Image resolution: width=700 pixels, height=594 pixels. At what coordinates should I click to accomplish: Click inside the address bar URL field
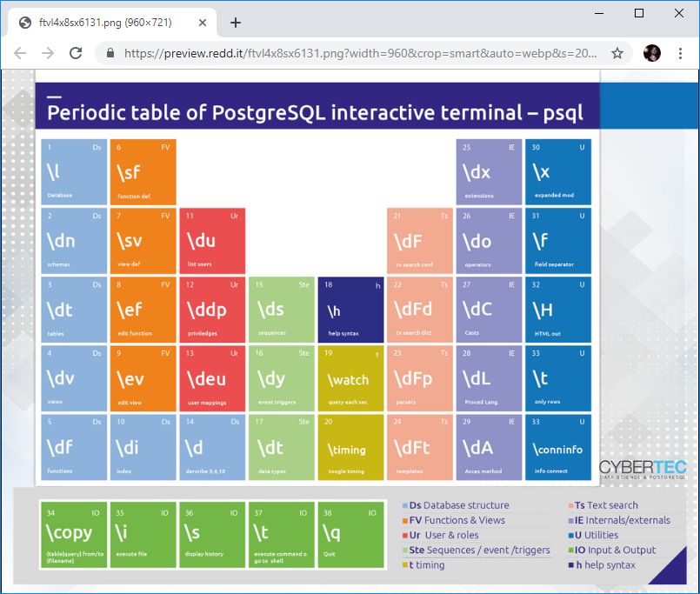[x=348, y=53]
